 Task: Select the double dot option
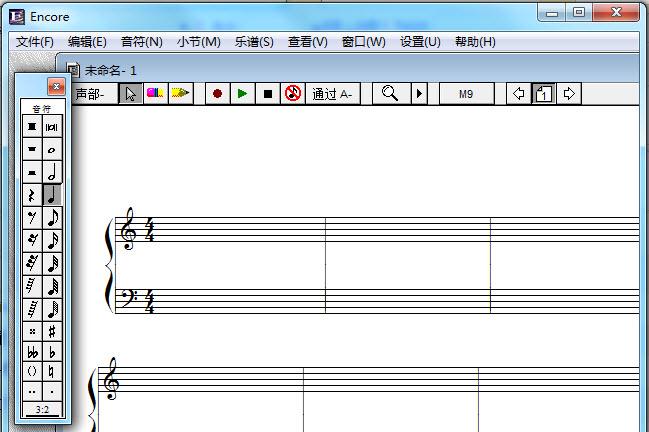coord(32,391)
